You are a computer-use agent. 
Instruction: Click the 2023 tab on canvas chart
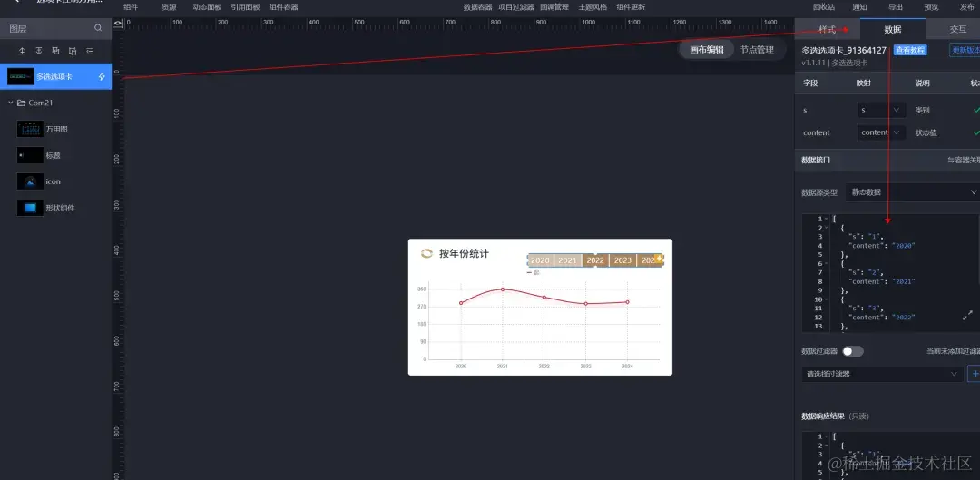[622, 260]
